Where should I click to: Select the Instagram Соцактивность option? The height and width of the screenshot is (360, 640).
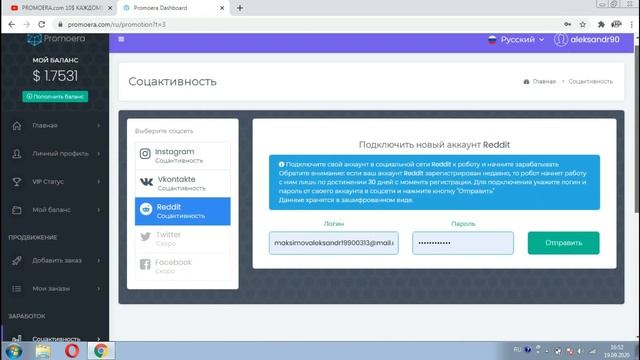click(x=182, y=156)
